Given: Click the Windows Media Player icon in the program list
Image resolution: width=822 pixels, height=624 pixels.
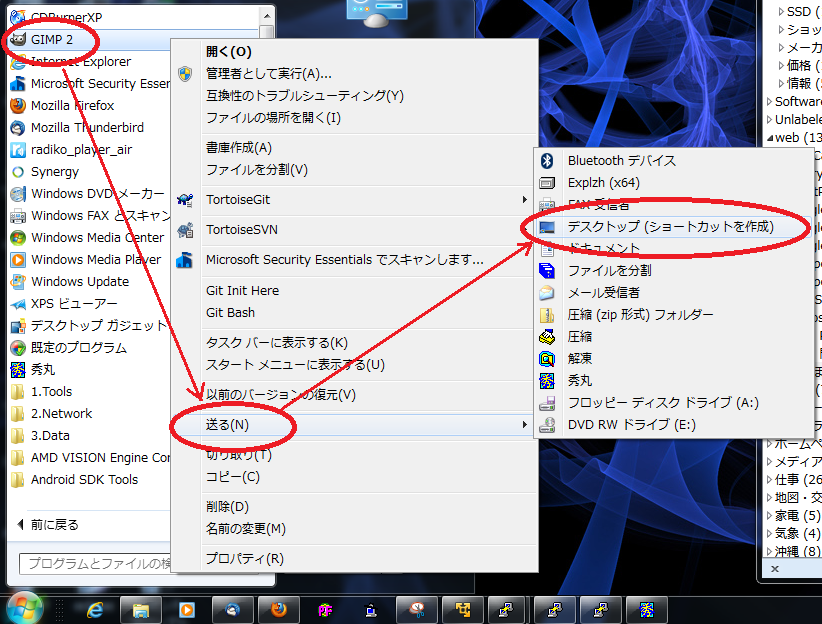Looking at the screenshot, I should [18, 260].
